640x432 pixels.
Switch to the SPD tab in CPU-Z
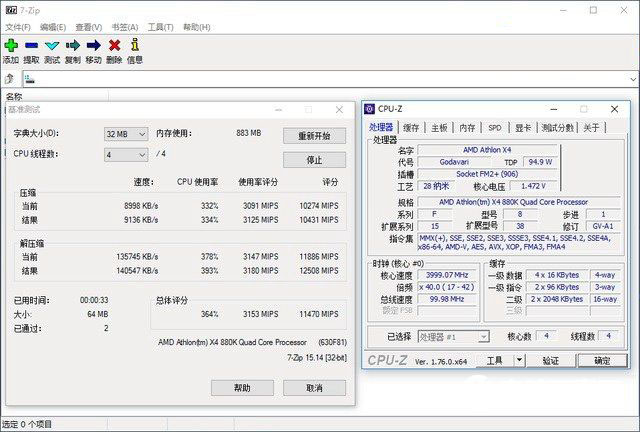coord(495,128)
